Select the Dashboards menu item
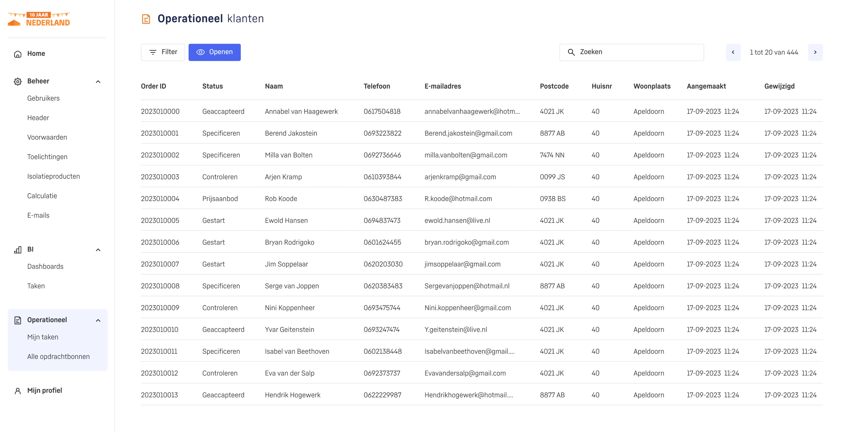 click(45, 266)
